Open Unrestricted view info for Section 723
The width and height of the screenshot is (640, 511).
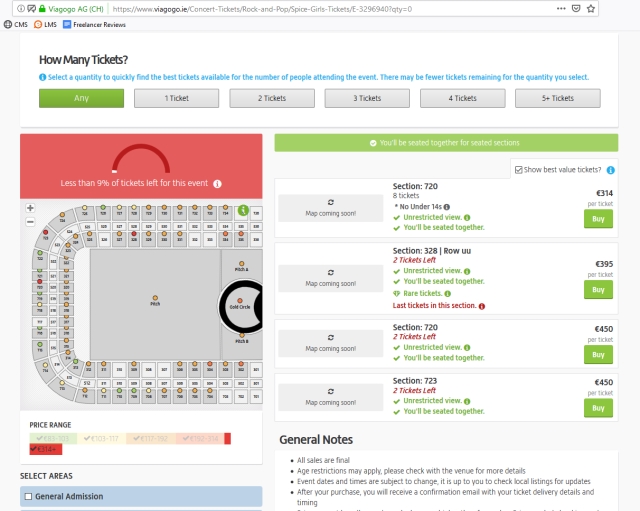(467, 401)
